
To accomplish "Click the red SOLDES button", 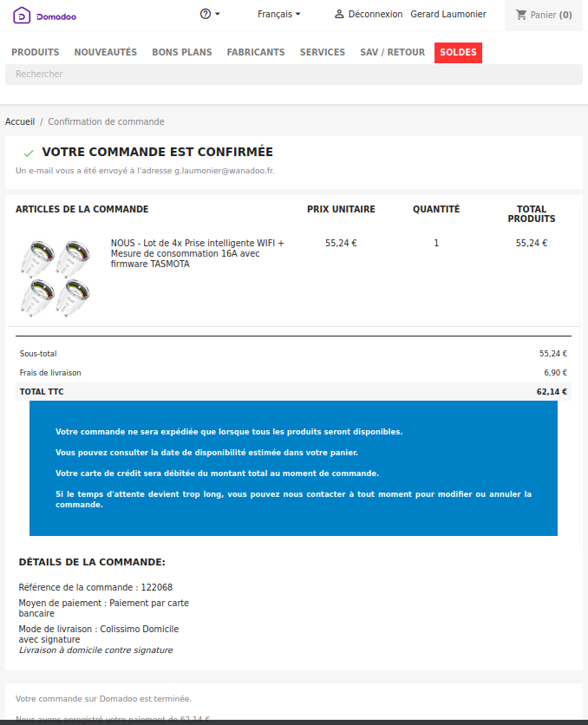I will point(458,53).
